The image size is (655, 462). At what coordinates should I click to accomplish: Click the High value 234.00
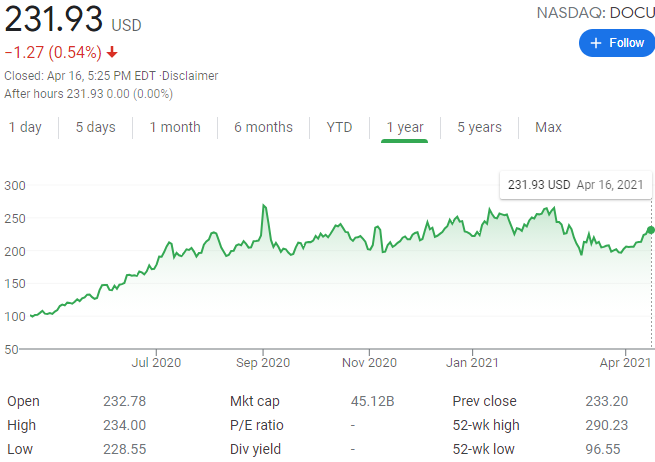click(x=124, y=425)
